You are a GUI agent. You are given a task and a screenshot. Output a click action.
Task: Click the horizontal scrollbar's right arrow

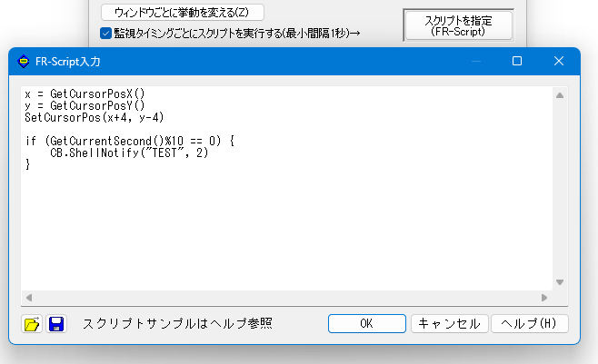pos(544,297)
